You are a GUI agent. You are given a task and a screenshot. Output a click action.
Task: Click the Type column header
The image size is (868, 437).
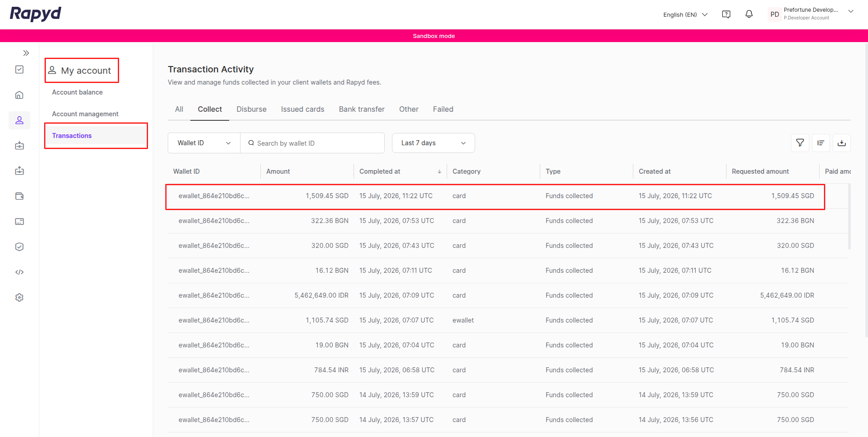pos(553,171)
